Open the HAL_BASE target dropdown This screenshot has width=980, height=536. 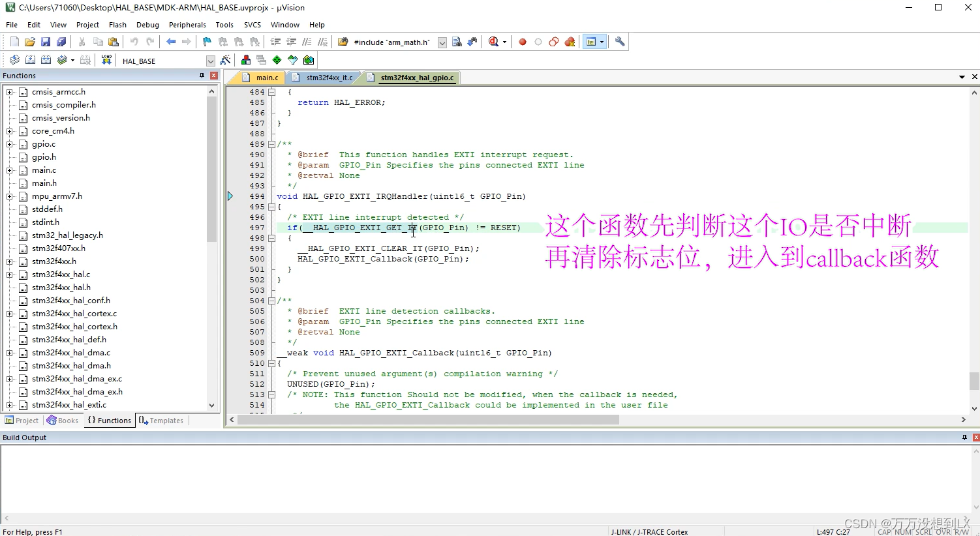pos(210,61)
